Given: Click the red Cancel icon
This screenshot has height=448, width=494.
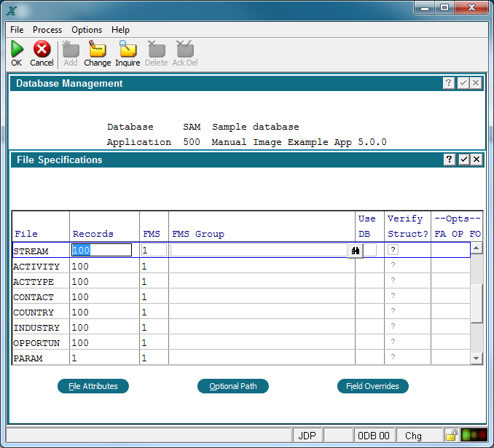Looking at the screenshot, I should coord(42,49).
